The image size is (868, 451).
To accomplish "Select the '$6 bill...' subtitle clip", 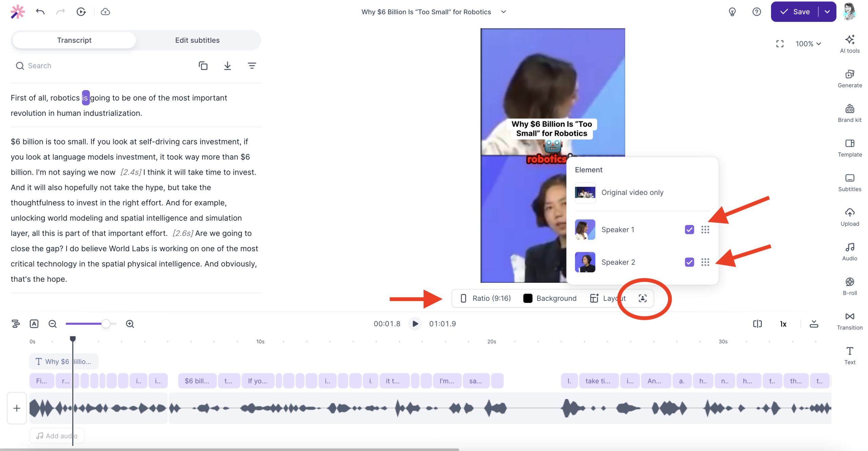I will click(x=197, y=380).
